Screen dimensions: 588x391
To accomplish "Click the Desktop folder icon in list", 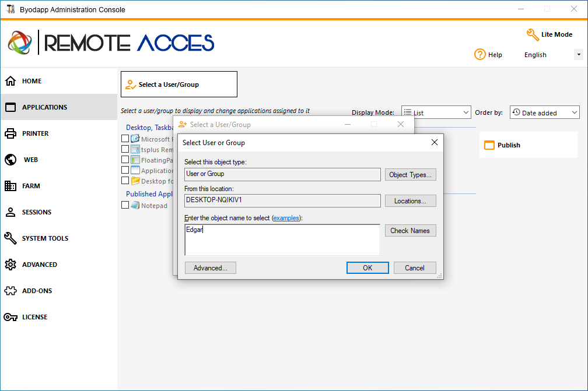I will (x=135, y=181).
